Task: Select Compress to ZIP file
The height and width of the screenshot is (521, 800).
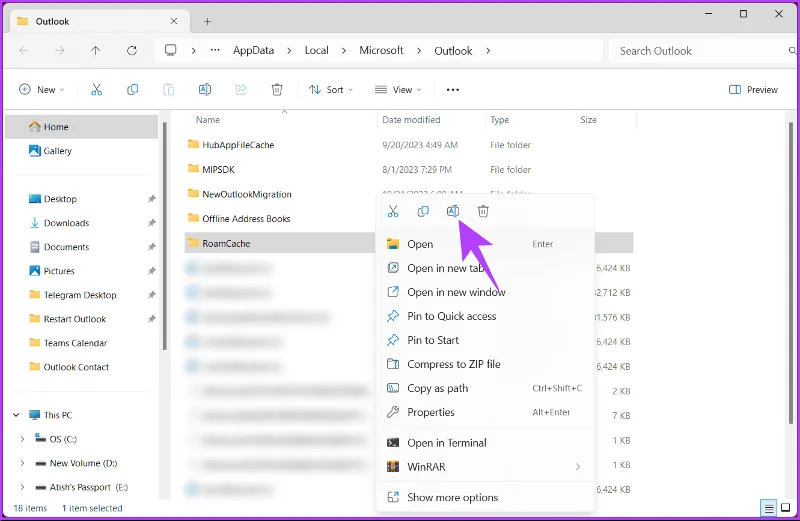Action: [x=485, y=364]
